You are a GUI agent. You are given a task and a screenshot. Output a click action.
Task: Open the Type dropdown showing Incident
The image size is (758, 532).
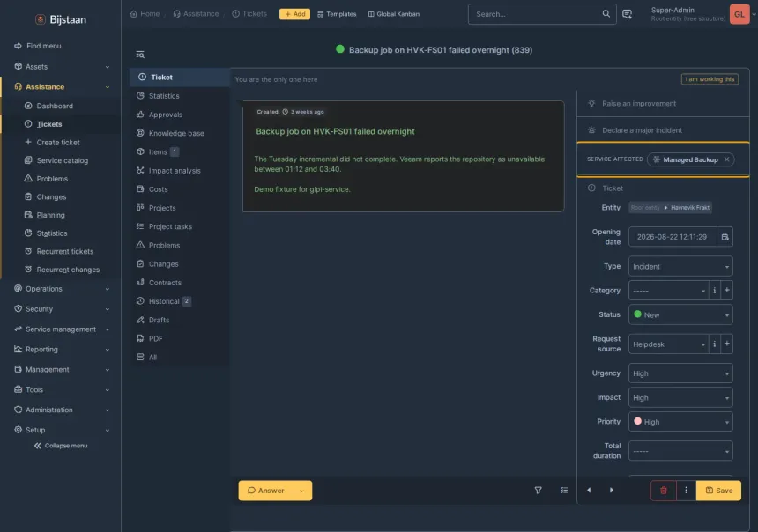[680, 266]
